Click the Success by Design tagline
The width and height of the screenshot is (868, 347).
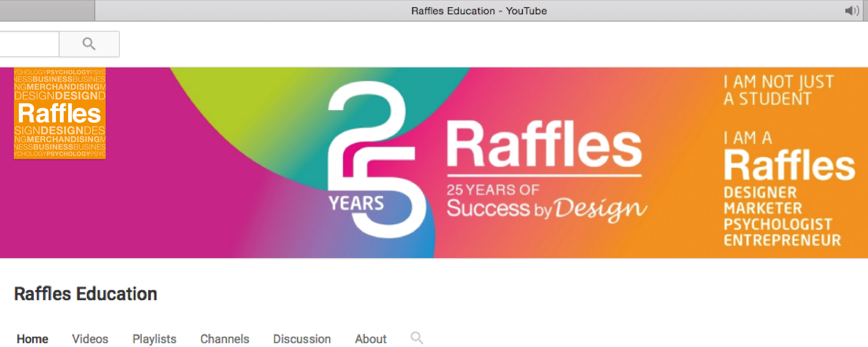coord(547,209)
